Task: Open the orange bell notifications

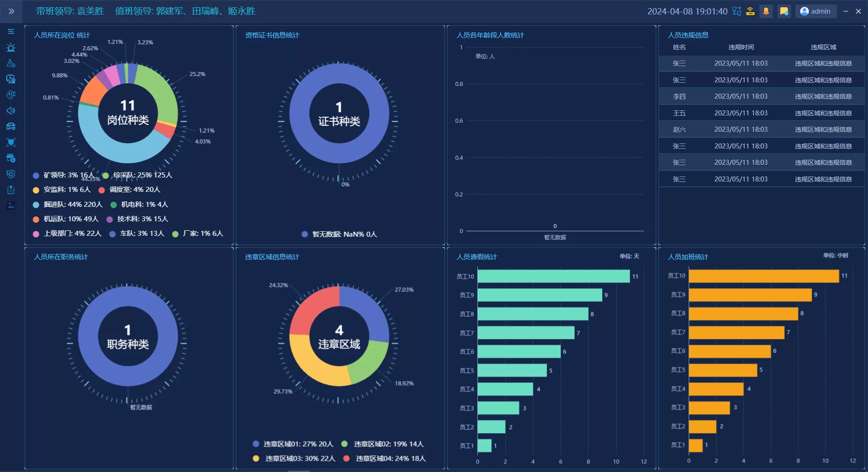Action: (766, 11)
